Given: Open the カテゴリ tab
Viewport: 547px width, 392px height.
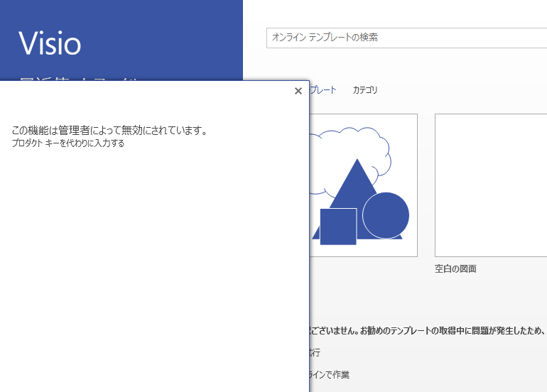Looking at the screenshot, I should 365,90.
